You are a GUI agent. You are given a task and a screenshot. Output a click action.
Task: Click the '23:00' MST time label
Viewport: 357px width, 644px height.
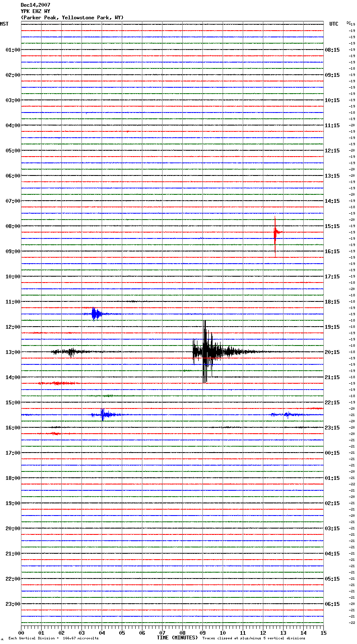13,604
